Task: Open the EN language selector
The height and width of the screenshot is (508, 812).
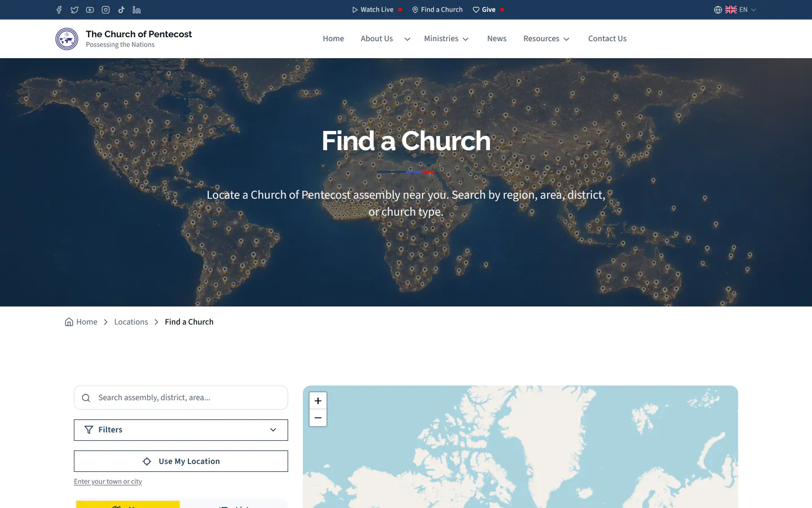Action: [x=735, y=10]
